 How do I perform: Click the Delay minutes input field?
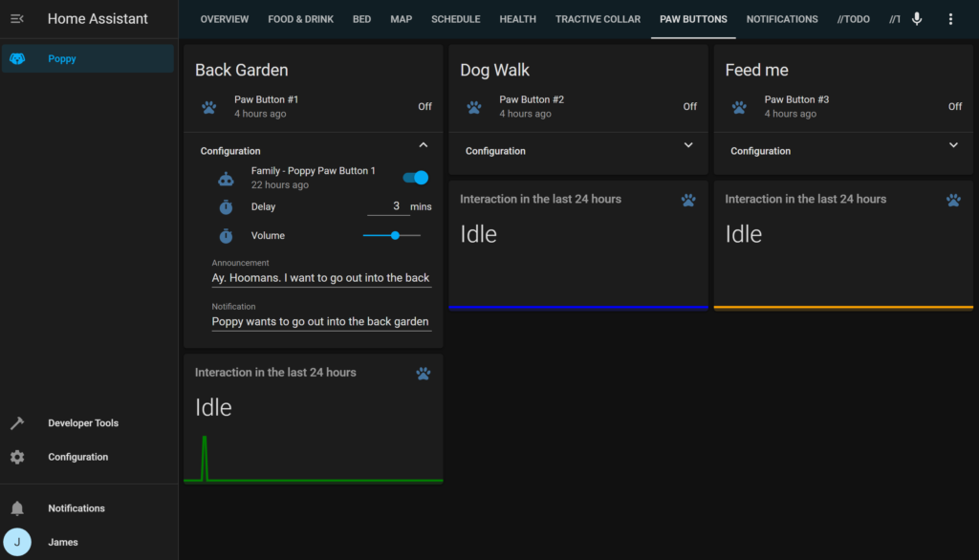coord(388,206)
